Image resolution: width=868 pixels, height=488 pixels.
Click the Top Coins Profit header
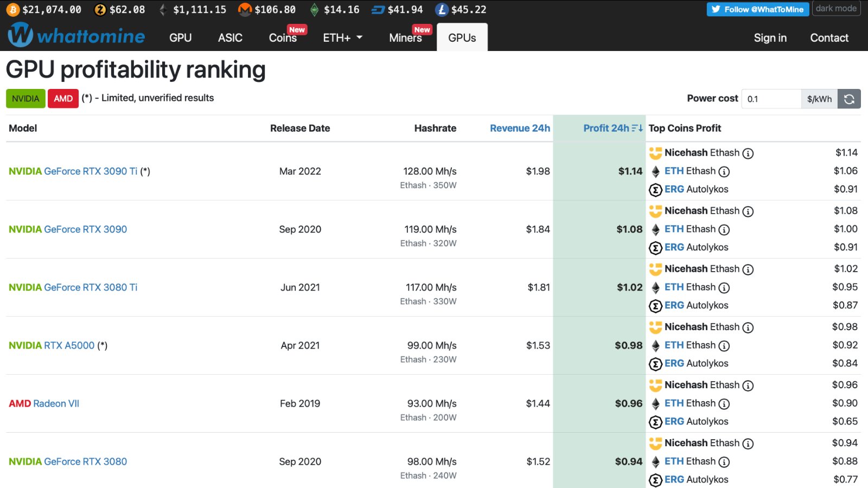point(685,129)
